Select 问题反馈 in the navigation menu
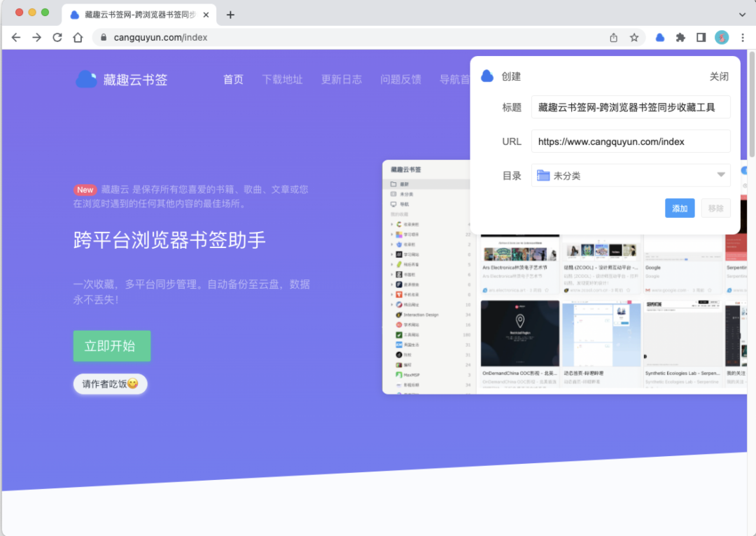Image resolution: width=756 pixels, height=536 pixels. click(401, 79)
